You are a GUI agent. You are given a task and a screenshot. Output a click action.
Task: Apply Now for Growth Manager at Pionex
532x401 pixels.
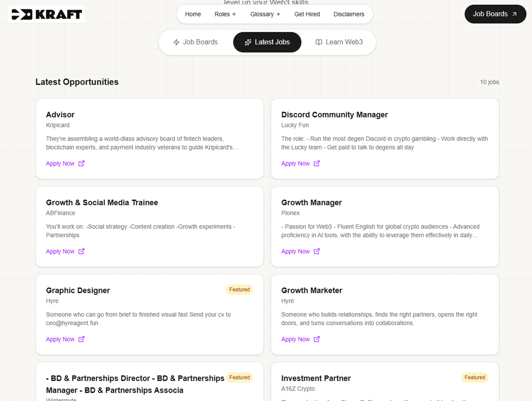pos(300,251)
